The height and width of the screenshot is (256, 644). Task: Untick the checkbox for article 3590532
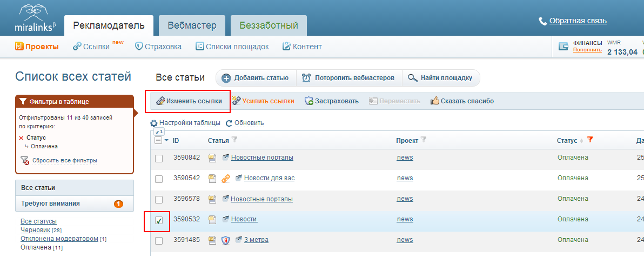point(158,221)
